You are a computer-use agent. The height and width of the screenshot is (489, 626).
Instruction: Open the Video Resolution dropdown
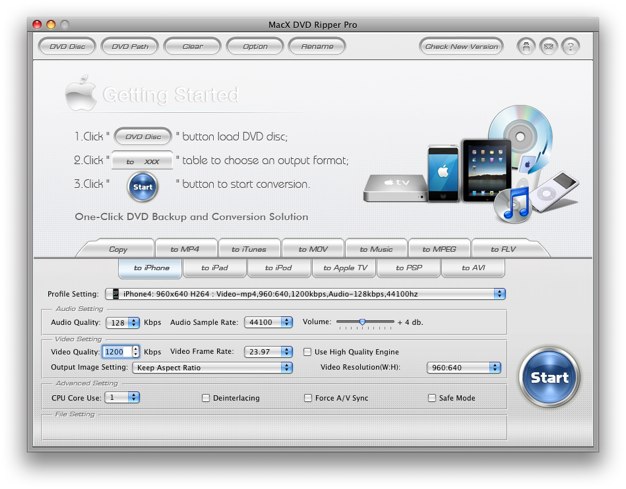point(464,368)
